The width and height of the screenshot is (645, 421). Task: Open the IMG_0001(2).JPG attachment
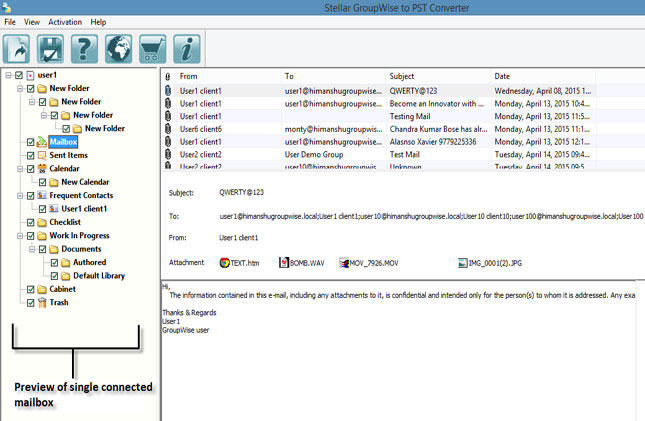pyautogui.click(x=490, y=263)
